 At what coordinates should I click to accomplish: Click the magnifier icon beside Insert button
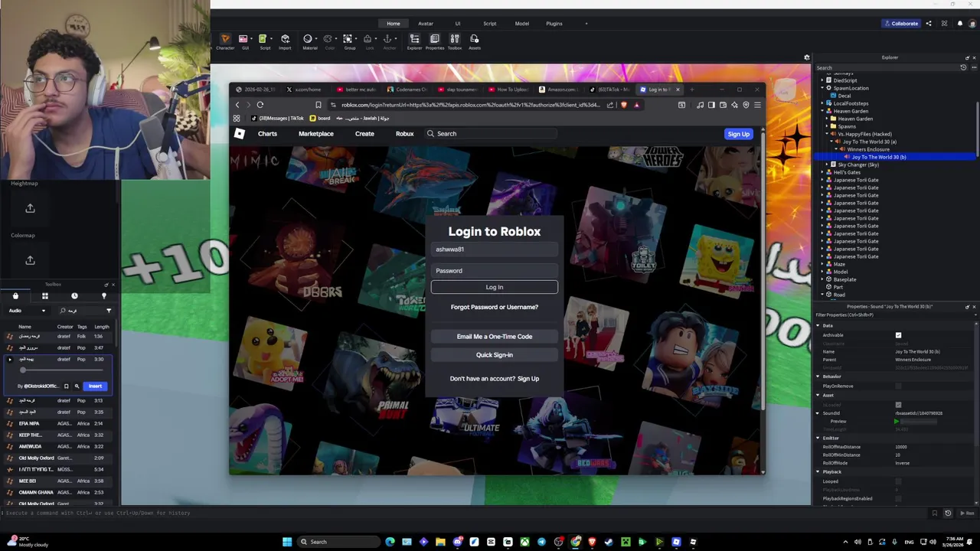(77, 386)
